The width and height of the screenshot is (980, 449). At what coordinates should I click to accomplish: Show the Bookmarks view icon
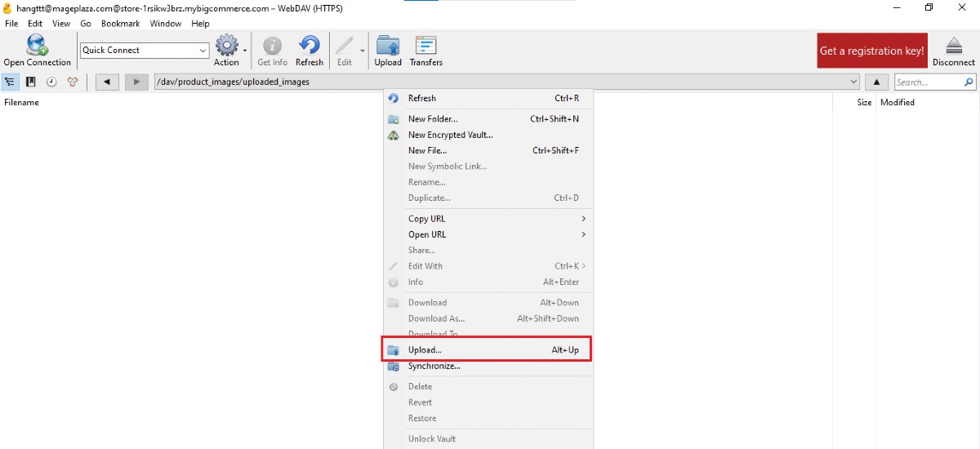pyautogui.click(x=31, y=82)
